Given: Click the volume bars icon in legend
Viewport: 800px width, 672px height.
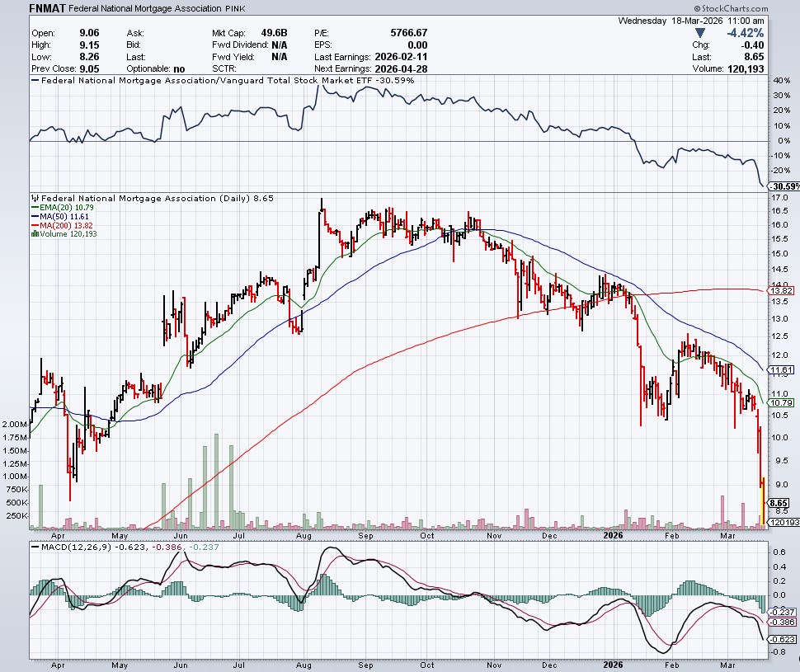Looking at the screenshot, I should pyautogui.click(x=34, y=233).
